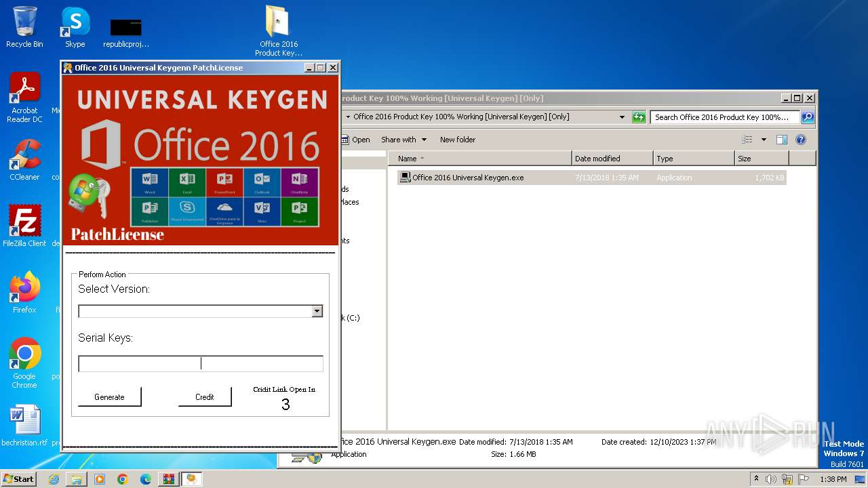Sort by the Size column header
Viewport: 868px width, 488px height.
tap(762, 159)
